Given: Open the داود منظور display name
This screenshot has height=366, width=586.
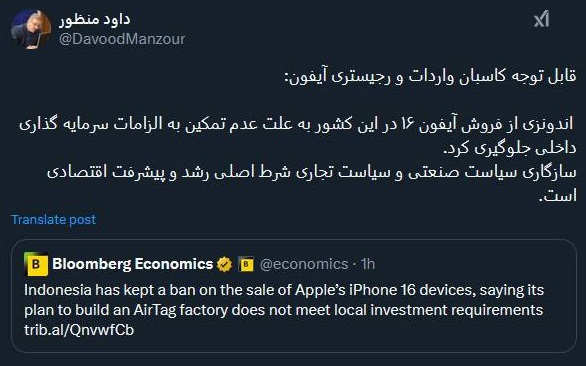Looking at the screenshot, I should 95,19.
